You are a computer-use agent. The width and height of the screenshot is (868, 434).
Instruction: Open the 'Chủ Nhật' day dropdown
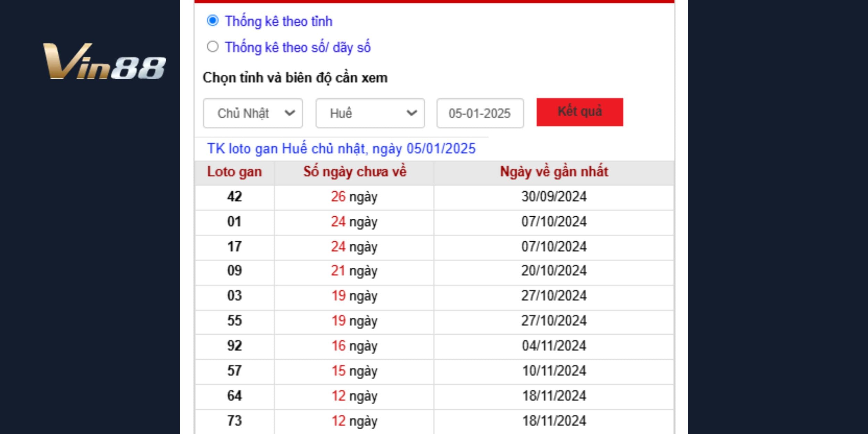(253, 113)
